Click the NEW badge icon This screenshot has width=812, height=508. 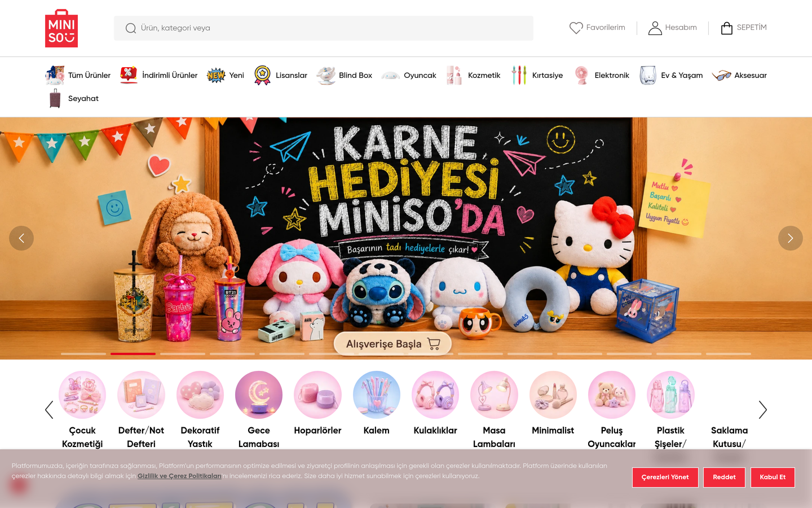(216, 75)
